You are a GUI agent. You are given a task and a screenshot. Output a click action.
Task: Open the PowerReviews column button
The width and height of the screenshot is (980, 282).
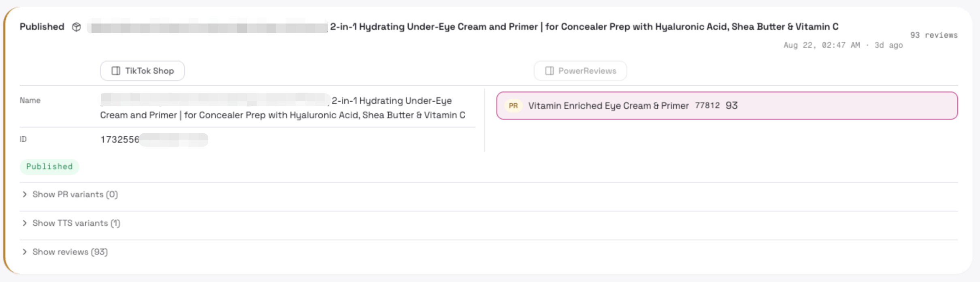580,71
